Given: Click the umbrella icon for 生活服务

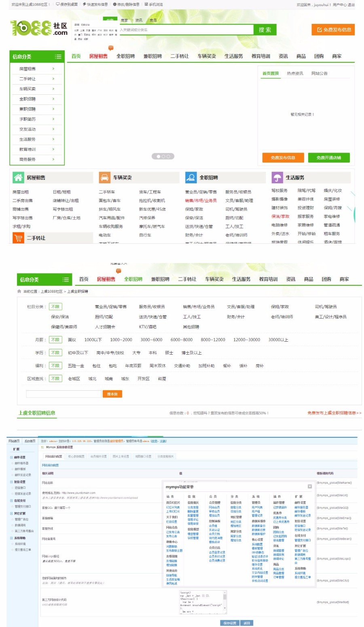Looking at the screenshot, I should click(x=277, y=177).
